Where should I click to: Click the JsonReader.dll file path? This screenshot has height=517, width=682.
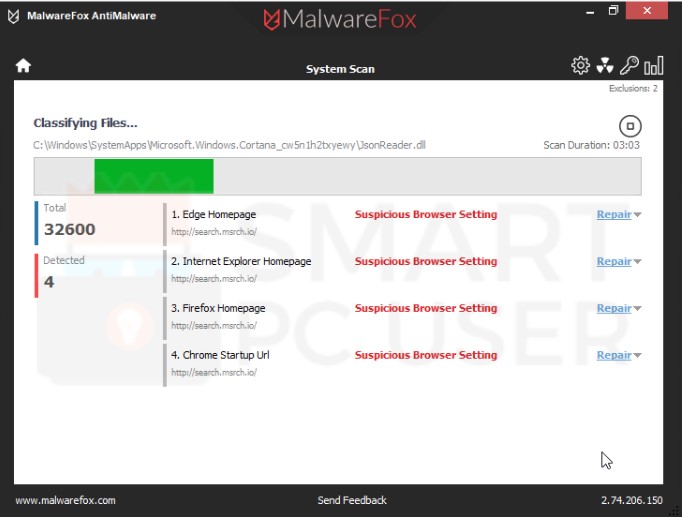click(229, 145)
